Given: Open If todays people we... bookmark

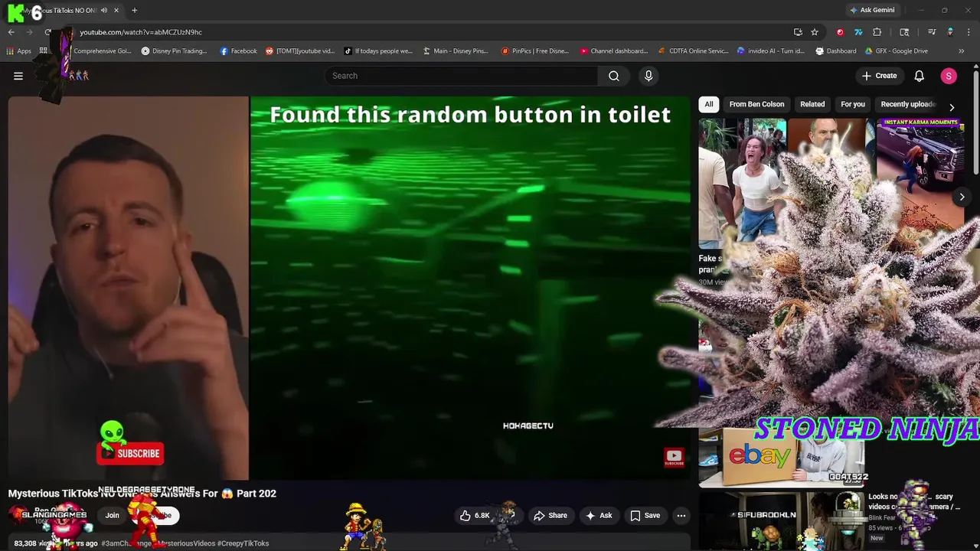Looking at the screenshot, I should coord(378,51).
